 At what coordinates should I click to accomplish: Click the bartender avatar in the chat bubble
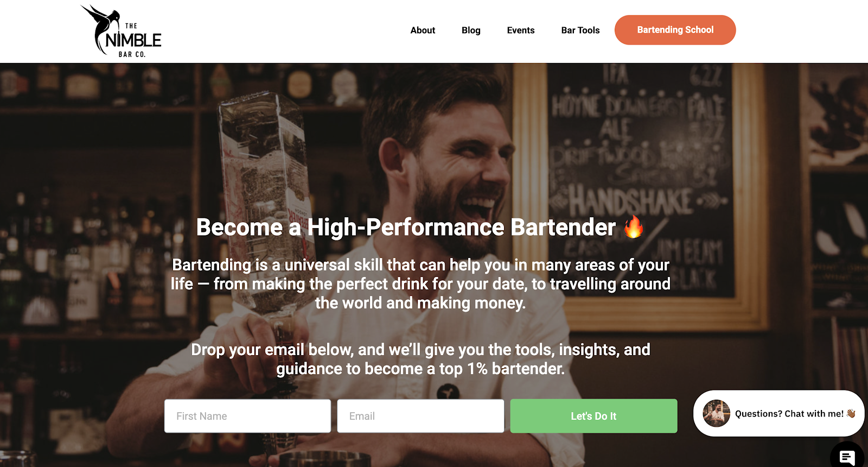tap(716, 413)
